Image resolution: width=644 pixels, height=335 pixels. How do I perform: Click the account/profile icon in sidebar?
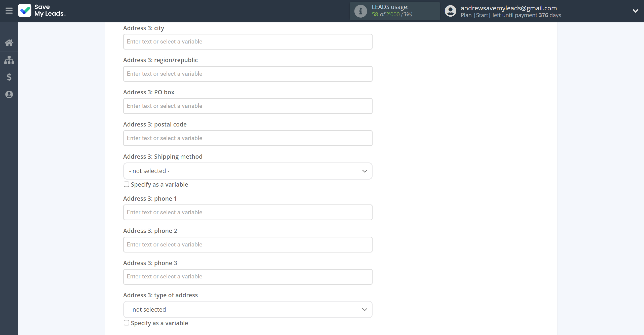point(9,95)
